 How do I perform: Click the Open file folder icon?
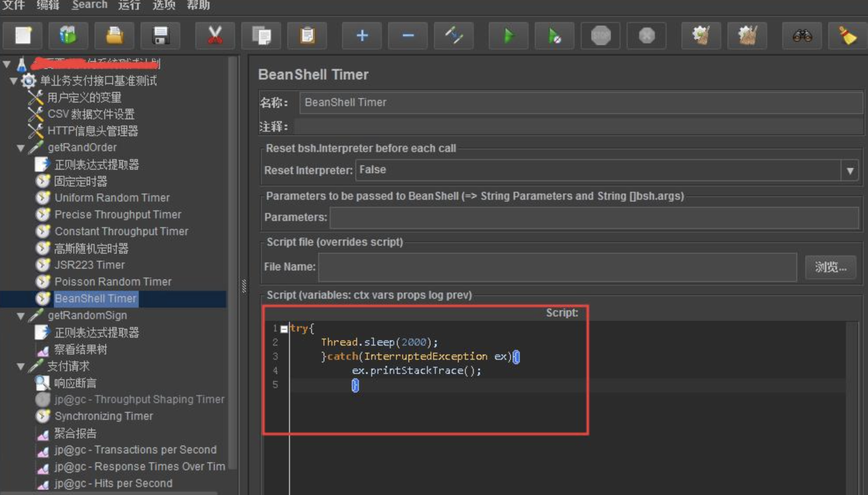(x=114, y=35)
